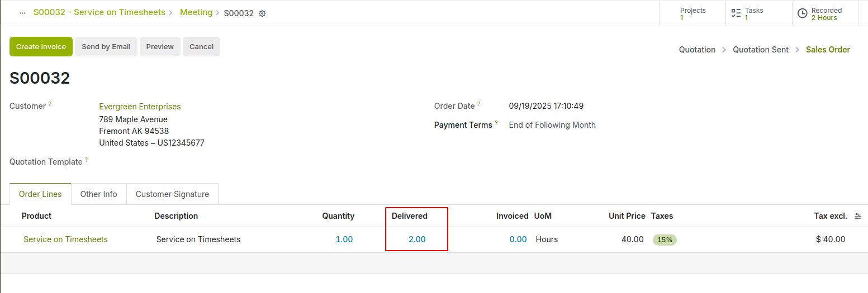Select the Order Lines tab

tap(40, 194)
